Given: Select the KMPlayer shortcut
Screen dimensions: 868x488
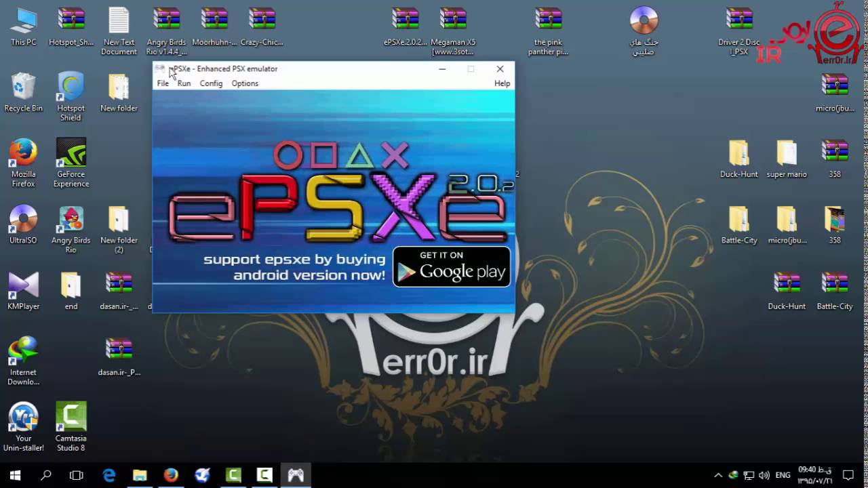Looking at the screenshot, I should pyautogui.click(x=24, y=290).
